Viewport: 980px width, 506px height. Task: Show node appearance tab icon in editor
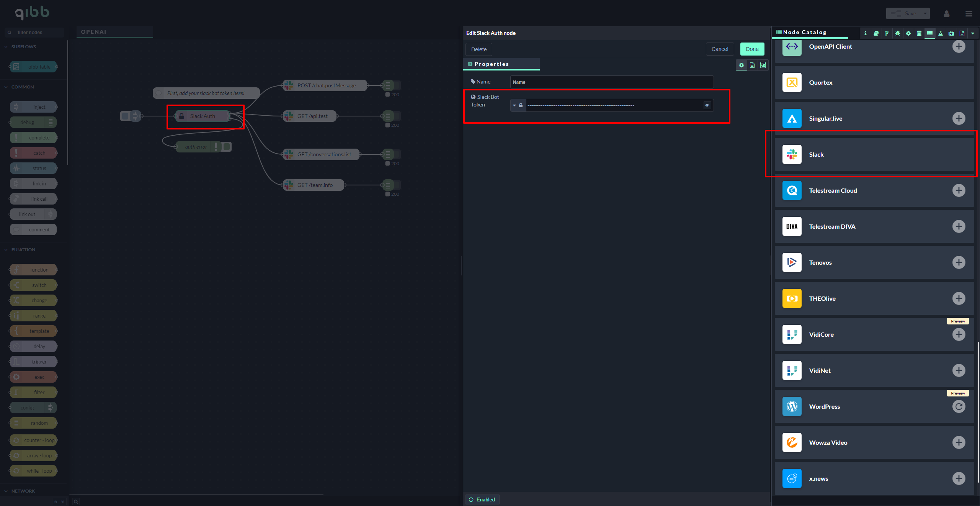coord(763,65)
